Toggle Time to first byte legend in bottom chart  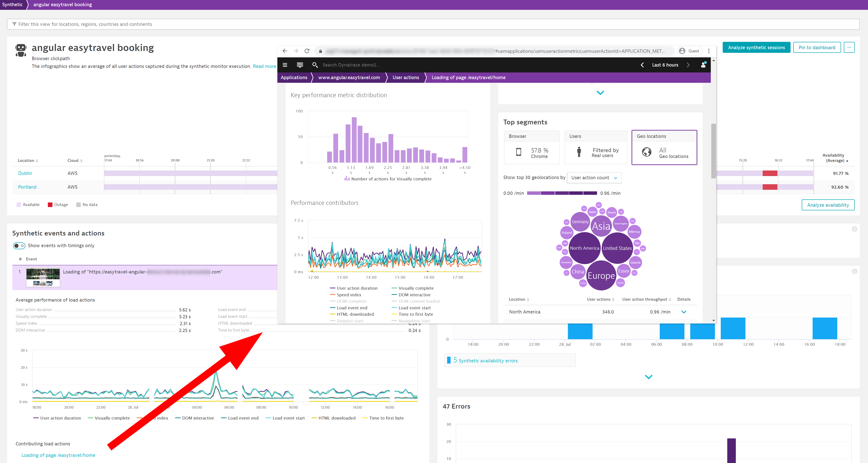[383, 418]
